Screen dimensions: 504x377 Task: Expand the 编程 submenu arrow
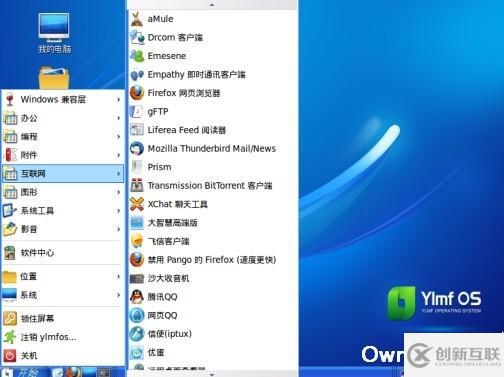[118, 137]
